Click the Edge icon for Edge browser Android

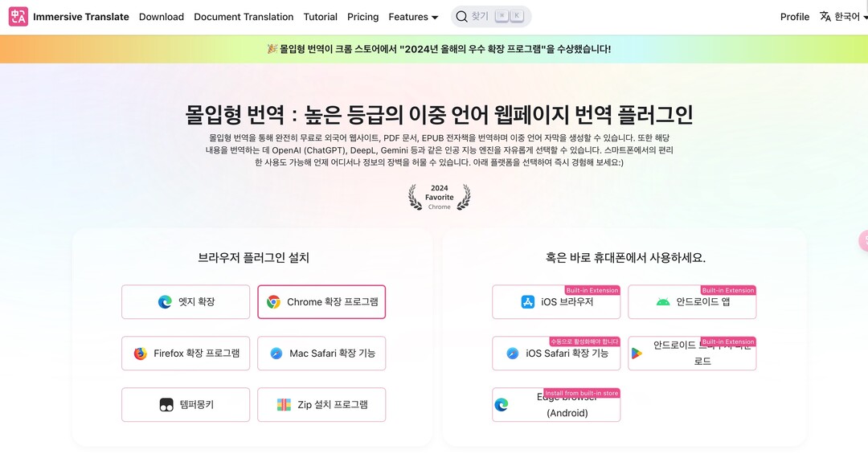(x=502, y=405)
